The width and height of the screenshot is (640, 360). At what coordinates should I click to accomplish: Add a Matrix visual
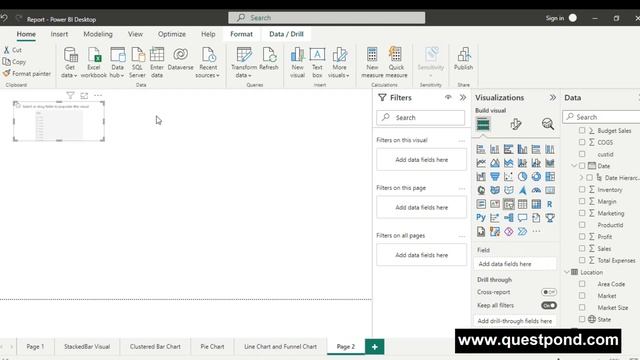point(536,204)
